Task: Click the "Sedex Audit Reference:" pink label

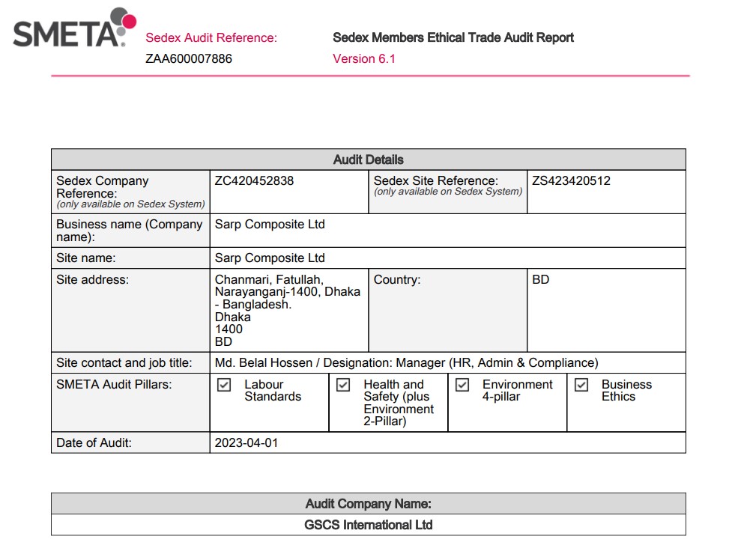Action: click(x=211, y=37)
